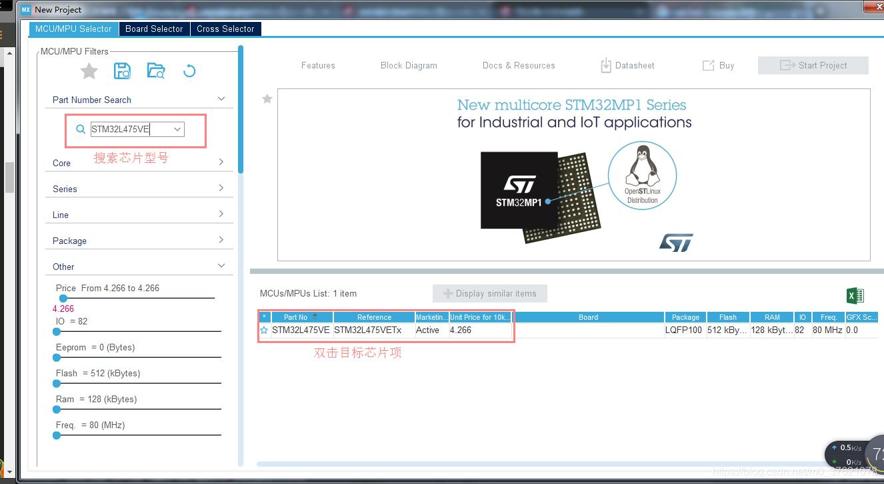This screenshot has height=484, width=884.
Task: Sort by the Freq. column header
Action: [828, 317]
